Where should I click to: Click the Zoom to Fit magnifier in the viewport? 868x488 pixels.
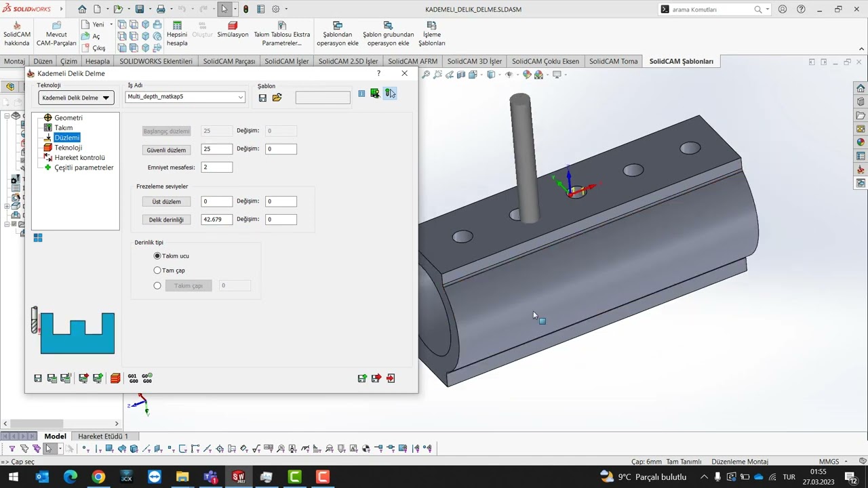tap(426, 75)
